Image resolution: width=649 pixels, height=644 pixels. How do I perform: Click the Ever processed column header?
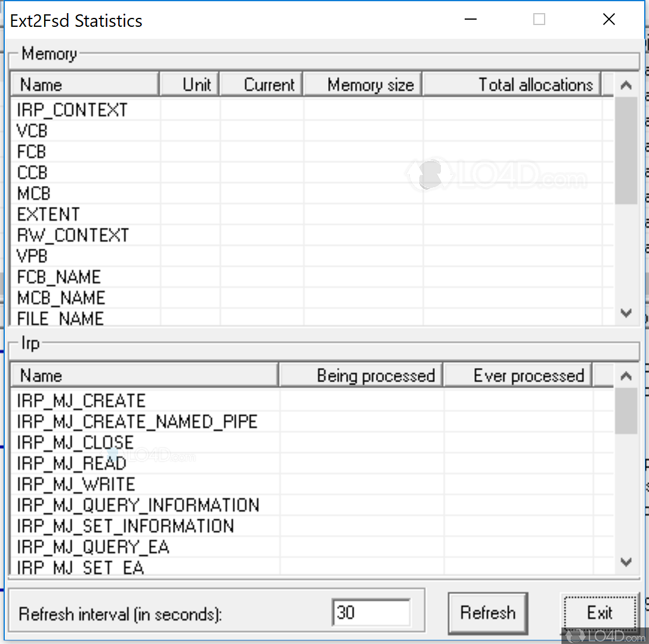[x=518, y=376]
